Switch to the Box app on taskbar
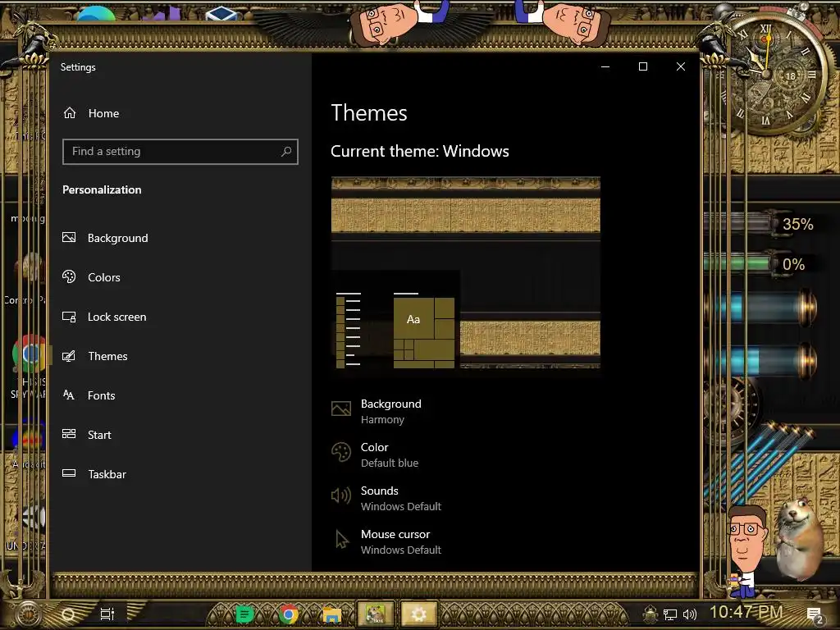 pyautogui.click(x=375, y=614)
